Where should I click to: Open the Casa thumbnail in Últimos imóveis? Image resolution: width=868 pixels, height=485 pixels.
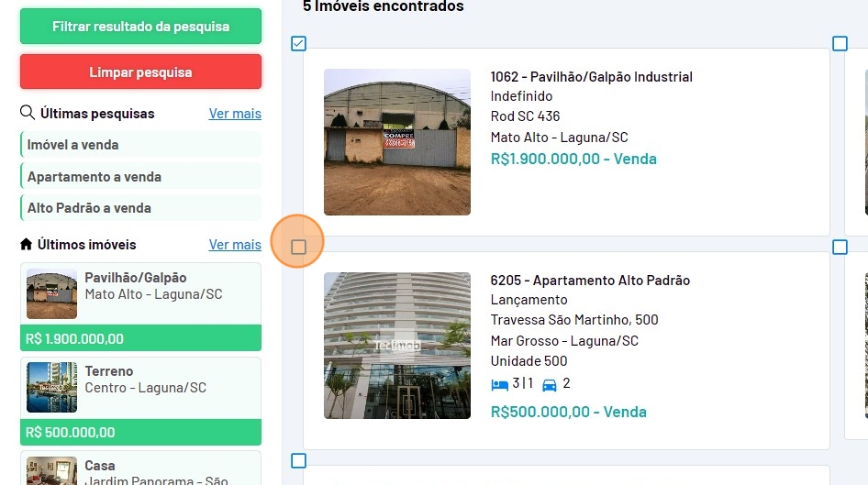coord(51,470)
